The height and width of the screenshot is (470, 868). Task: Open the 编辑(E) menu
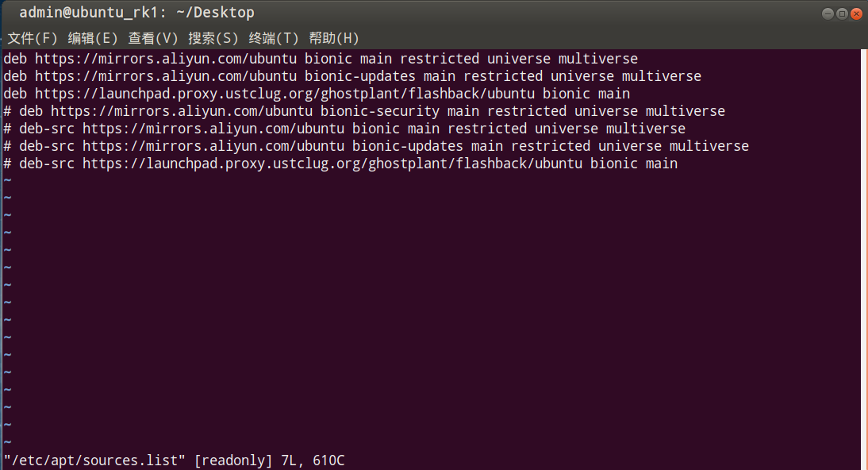pos(93,38)
